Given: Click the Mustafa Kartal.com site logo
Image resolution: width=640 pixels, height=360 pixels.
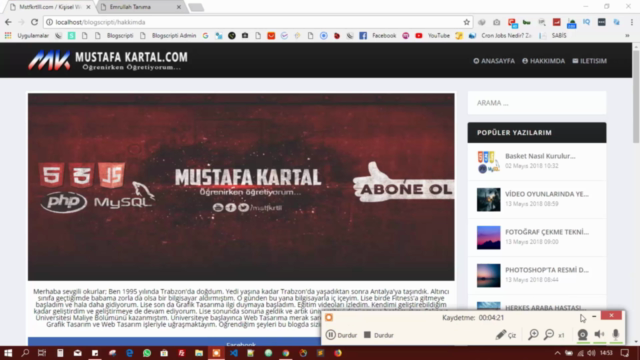Looking at the screenshot, I should (108, 60).
